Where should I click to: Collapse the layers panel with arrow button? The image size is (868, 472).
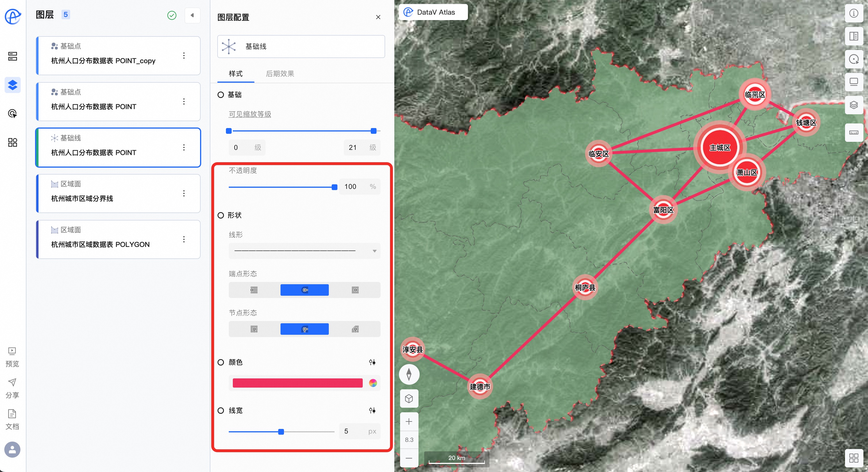click(192, 15)
